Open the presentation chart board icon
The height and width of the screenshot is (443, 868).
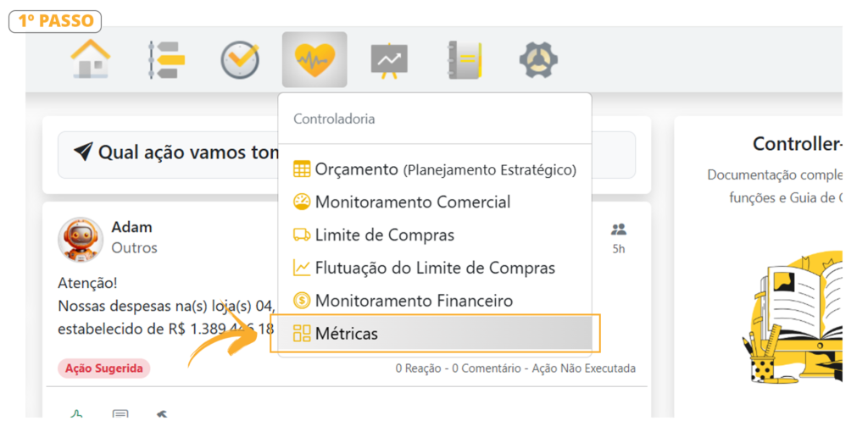[x=389, y=60]
